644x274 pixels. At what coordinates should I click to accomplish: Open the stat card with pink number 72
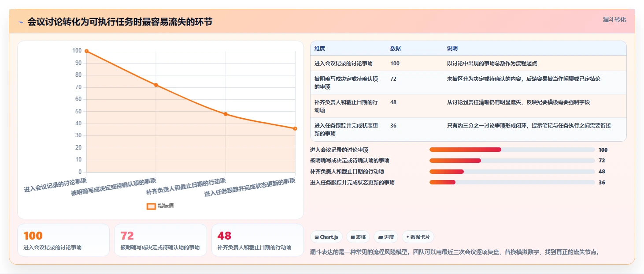pyautogui.click(x=160, y=240)
